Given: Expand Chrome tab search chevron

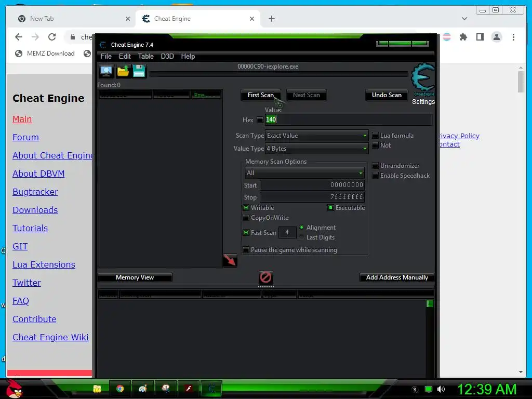Looking at the screenshot, I should pyautogui.click(x=464, y=19).
